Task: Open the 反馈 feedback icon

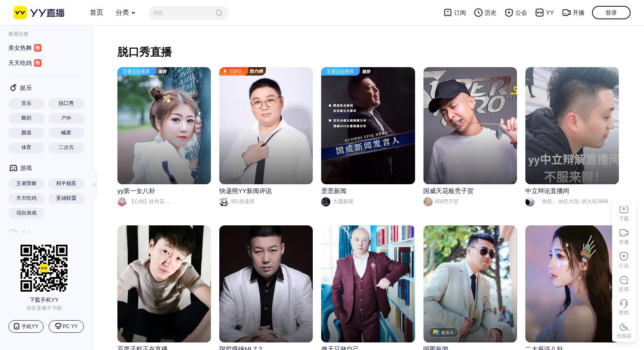Action: pos(624,280)
